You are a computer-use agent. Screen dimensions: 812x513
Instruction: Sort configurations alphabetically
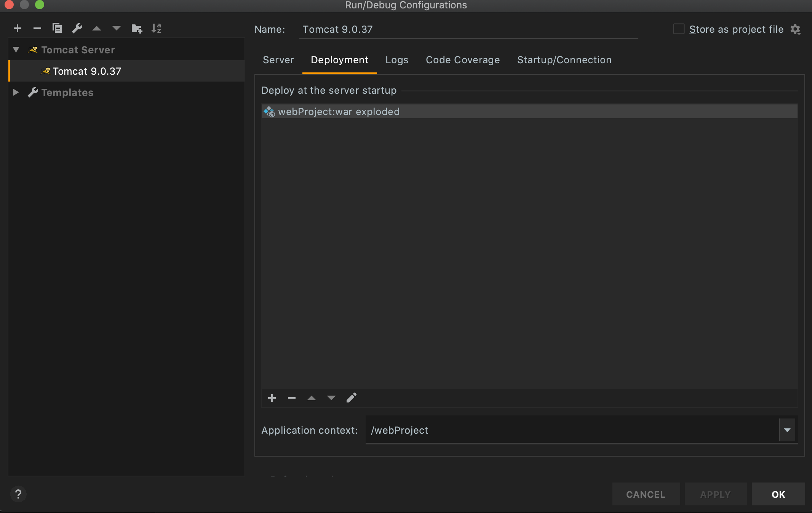tap(156, 28)
